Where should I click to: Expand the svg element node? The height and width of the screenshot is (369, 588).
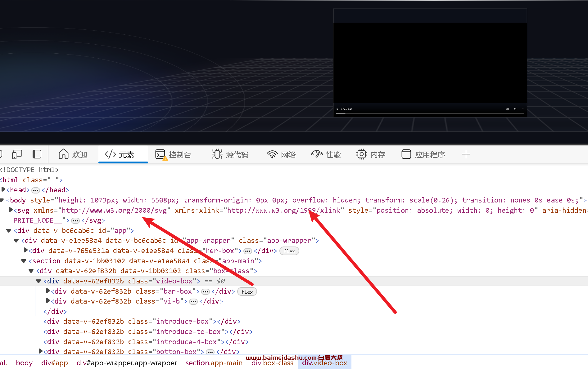pyautogui.click(x=11, y=210)
